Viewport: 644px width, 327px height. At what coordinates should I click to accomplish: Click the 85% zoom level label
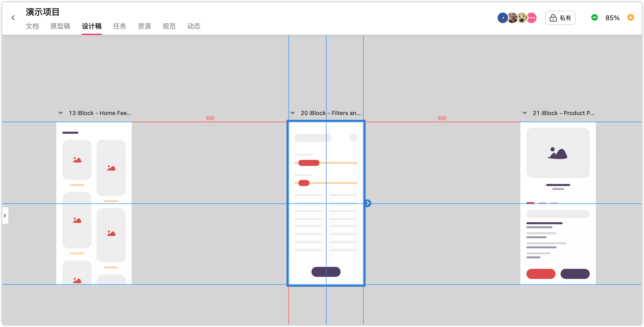(x=612, y=18)
